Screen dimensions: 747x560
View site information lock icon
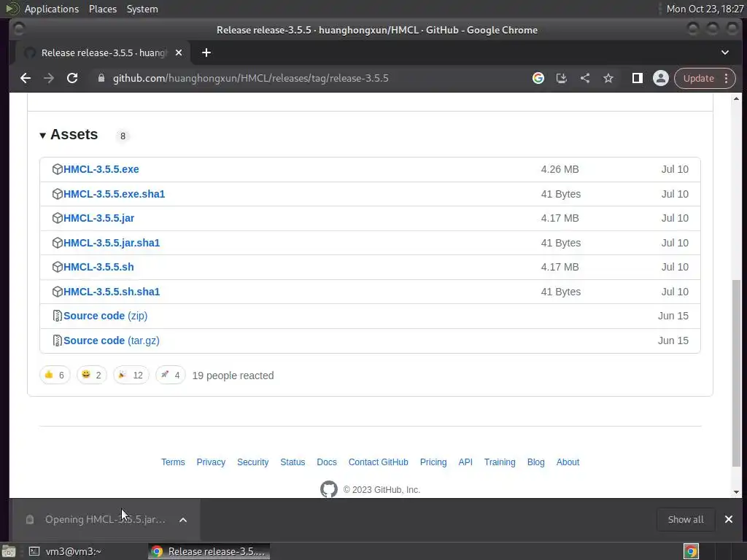(x=101, y=78)
